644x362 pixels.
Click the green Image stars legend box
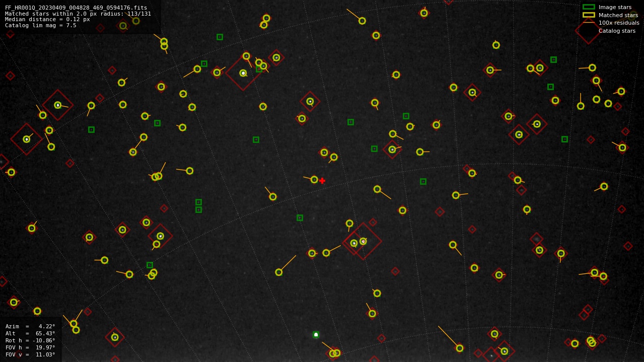[589, 7]
